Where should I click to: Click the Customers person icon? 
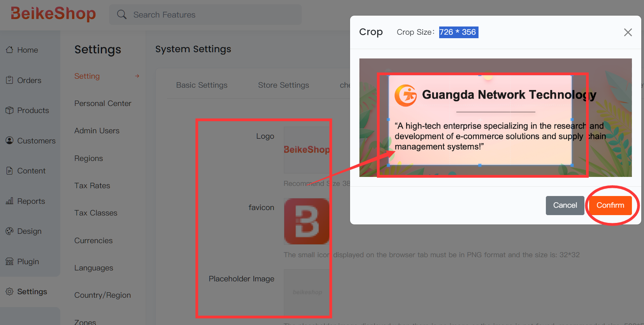[9, 141]
